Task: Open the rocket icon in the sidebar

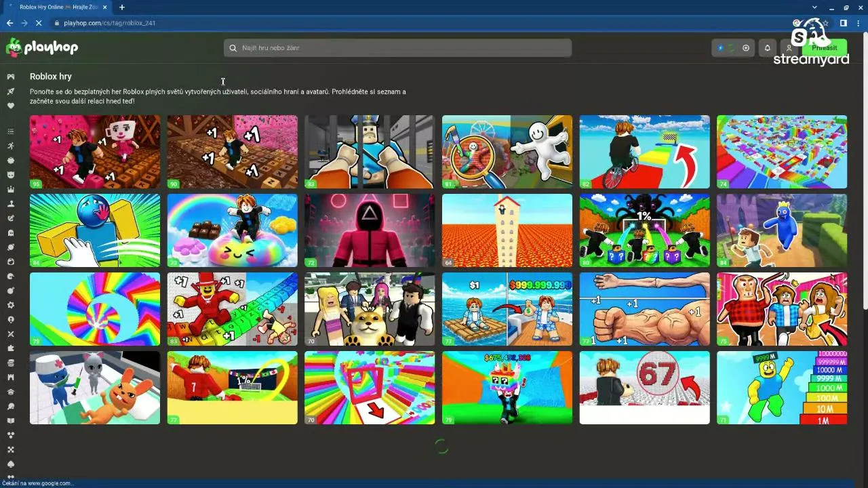Action: (x=11, y=91)
